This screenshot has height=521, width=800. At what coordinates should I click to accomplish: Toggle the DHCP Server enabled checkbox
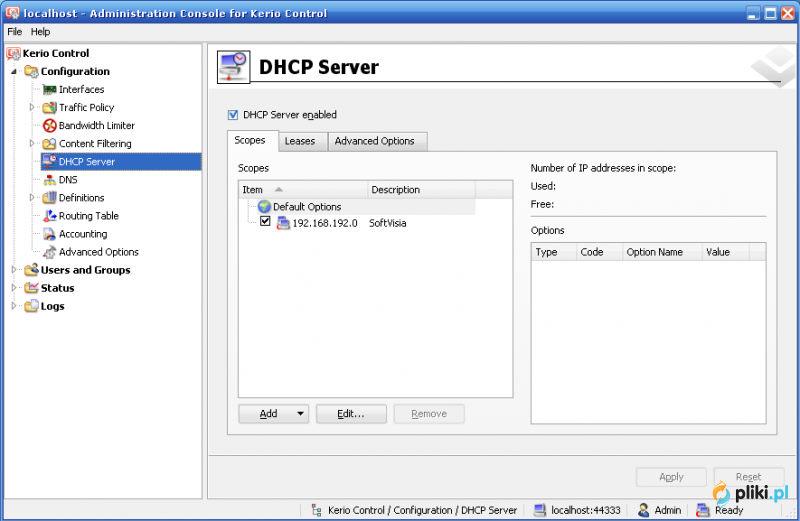[x=233, y=115]
